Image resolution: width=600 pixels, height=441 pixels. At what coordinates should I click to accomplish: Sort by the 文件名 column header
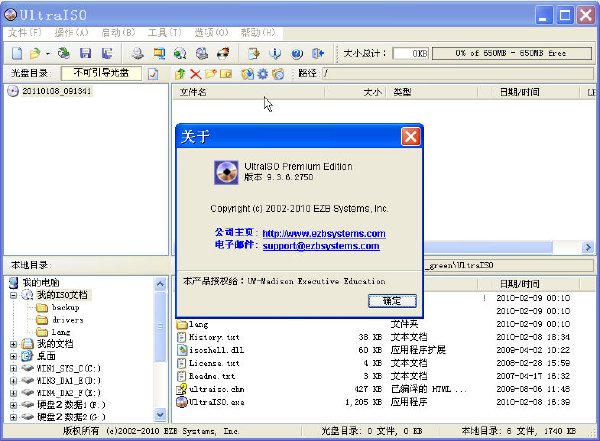click(x=249, y=92)
